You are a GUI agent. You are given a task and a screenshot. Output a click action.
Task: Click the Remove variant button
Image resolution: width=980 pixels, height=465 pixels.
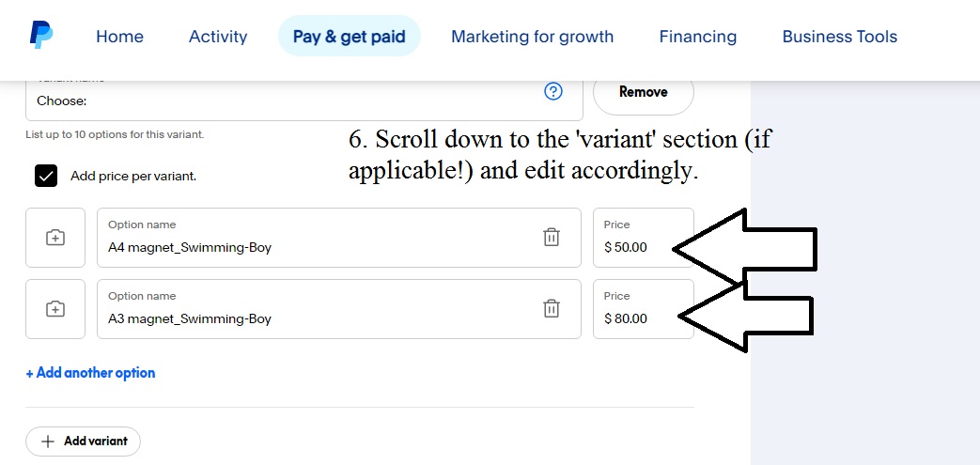tap(643, 92)
